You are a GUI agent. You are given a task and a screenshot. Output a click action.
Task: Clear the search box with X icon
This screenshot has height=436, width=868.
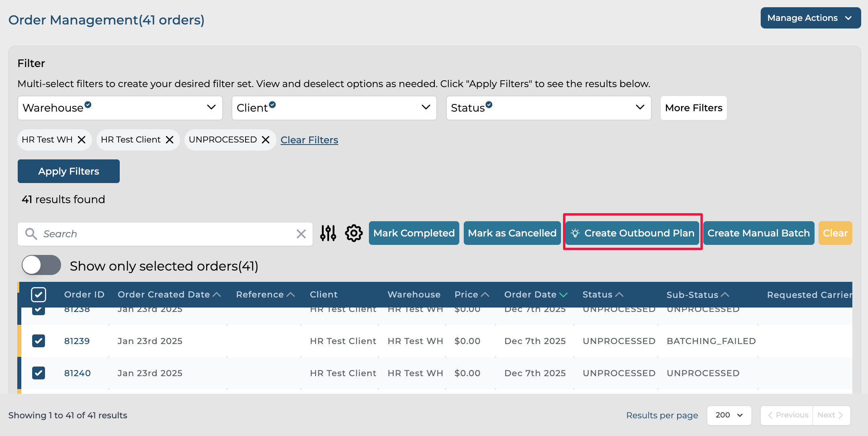(301, 234)
